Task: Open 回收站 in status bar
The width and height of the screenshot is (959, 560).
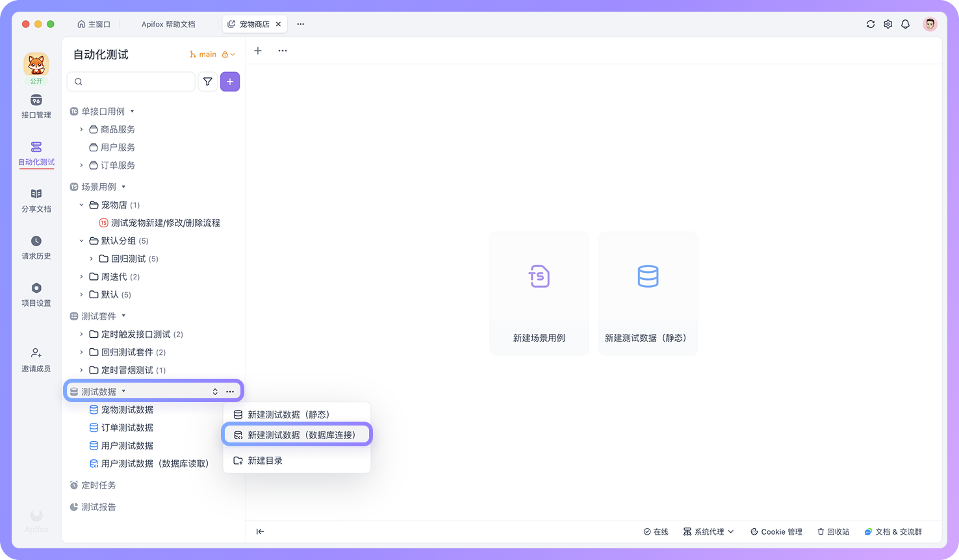Action: coord(833,531)
